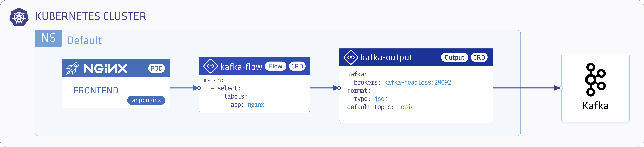Click the POD badge on NGINX

click(x=156, y=68)
